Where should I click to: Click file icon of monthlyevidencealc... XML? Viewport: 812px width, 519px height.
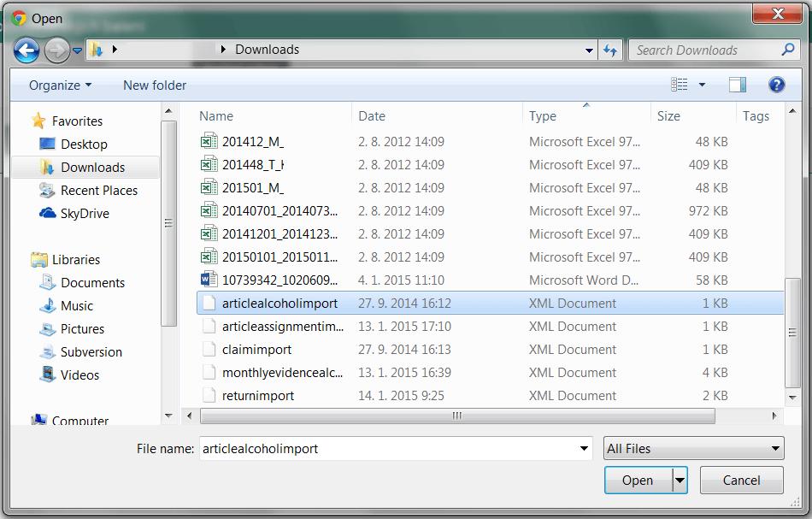pos(209,372)
